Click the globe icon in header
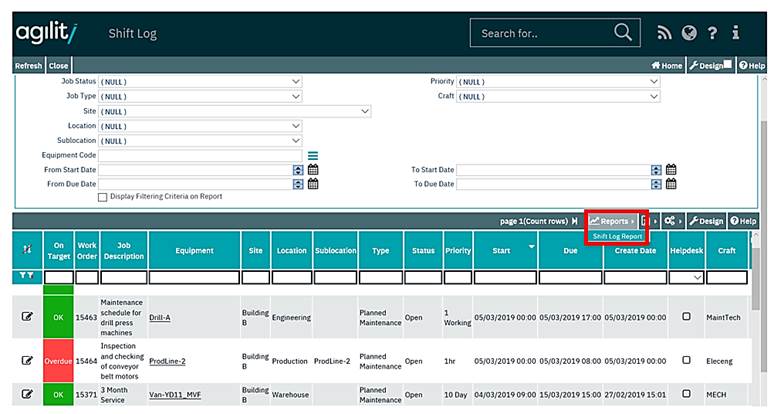This screenshot has height=414, width=774. tap(689, 33)
